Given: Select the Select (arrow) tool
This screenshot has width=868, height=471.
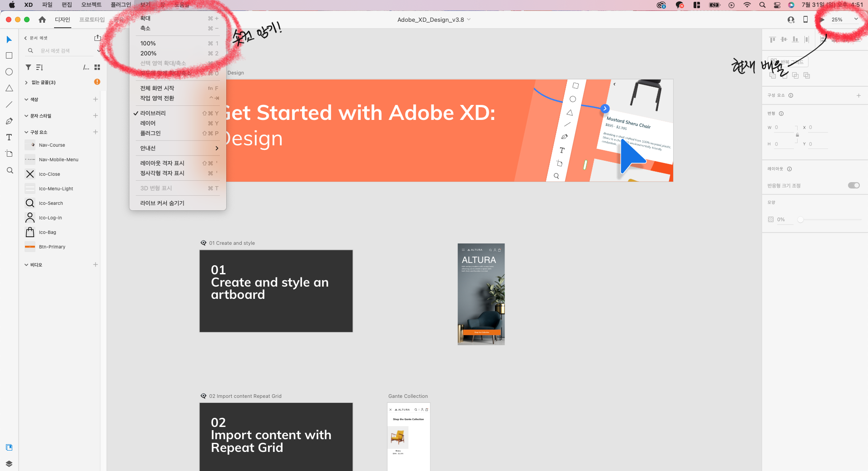Looking at the screenshot, I should (x=9, y=40).
